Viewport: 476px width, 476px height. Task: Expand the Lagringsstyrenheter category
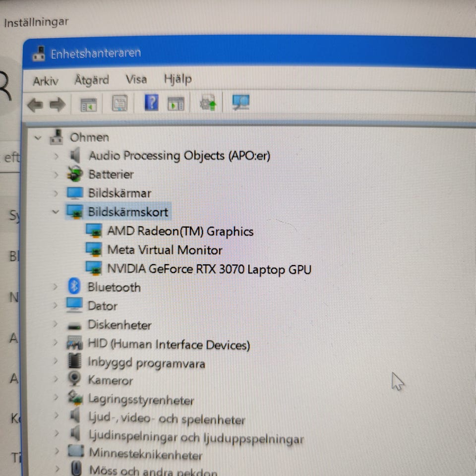56,397
